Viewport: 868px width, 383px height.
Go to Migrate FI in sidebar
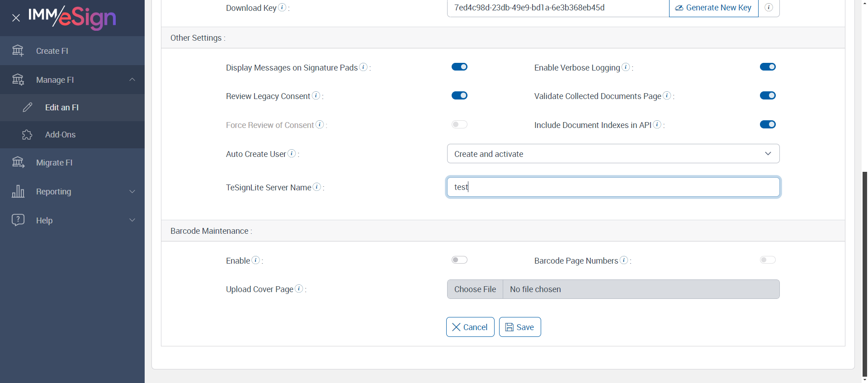(x=54, y=163)
